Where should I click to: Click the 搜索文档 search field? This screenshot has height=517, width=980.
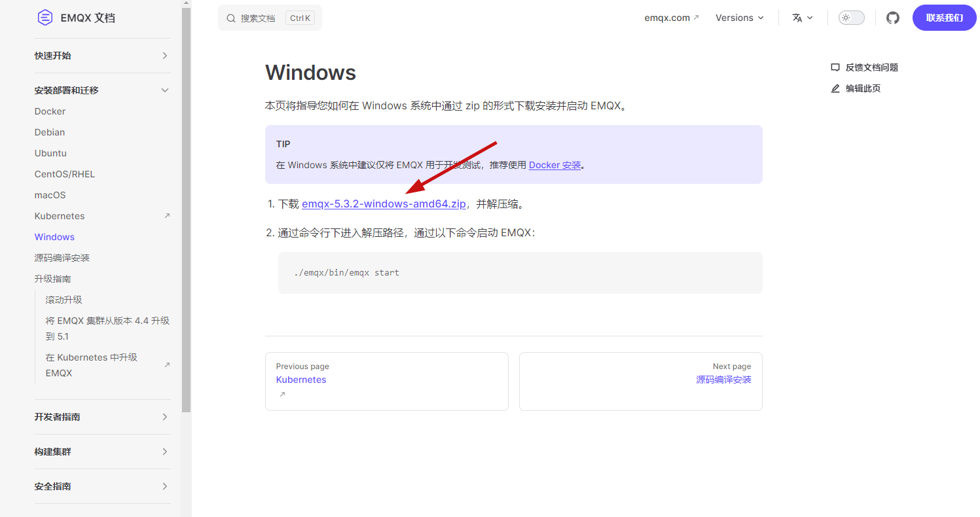click(270, 18)
